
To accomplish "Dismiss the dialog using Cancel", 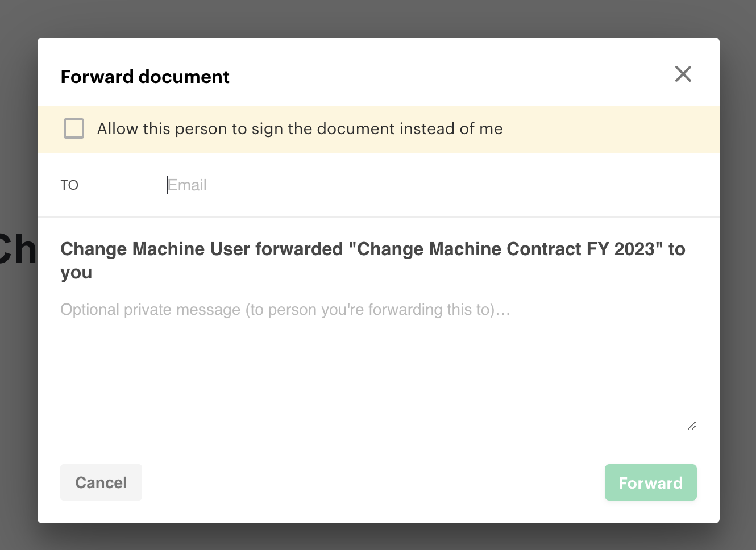I will [x=101, y=482].
